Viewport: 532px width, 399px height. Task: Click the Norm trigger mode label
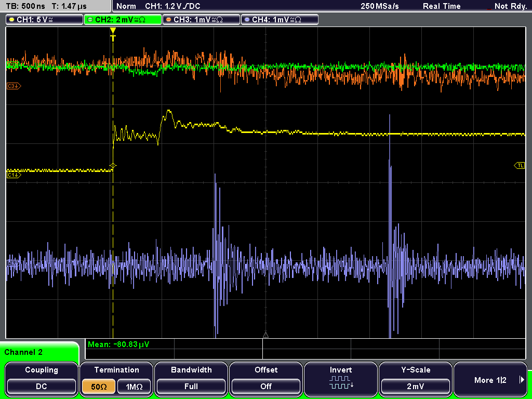click(126, 6)
